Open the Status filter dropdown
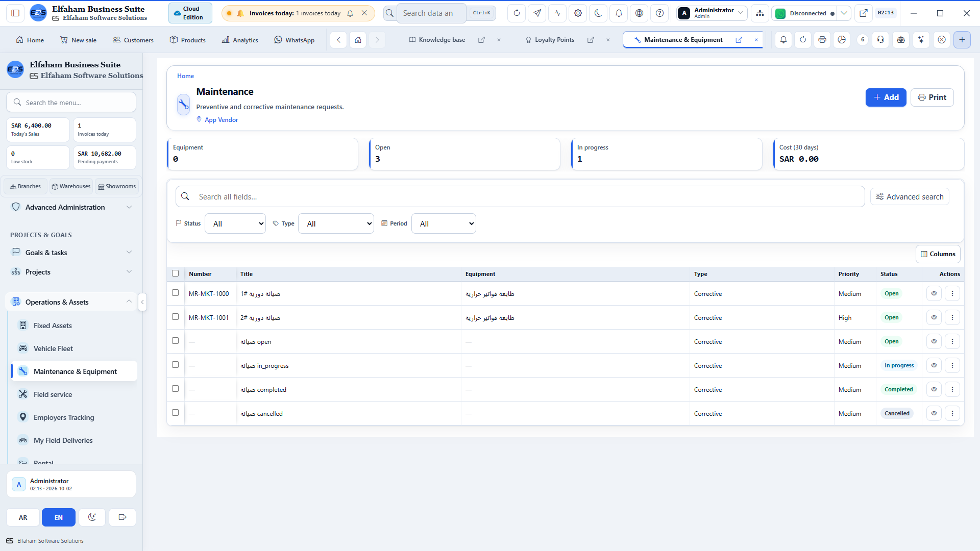Screen dimensions: 980x551 [x=235, y=223]
